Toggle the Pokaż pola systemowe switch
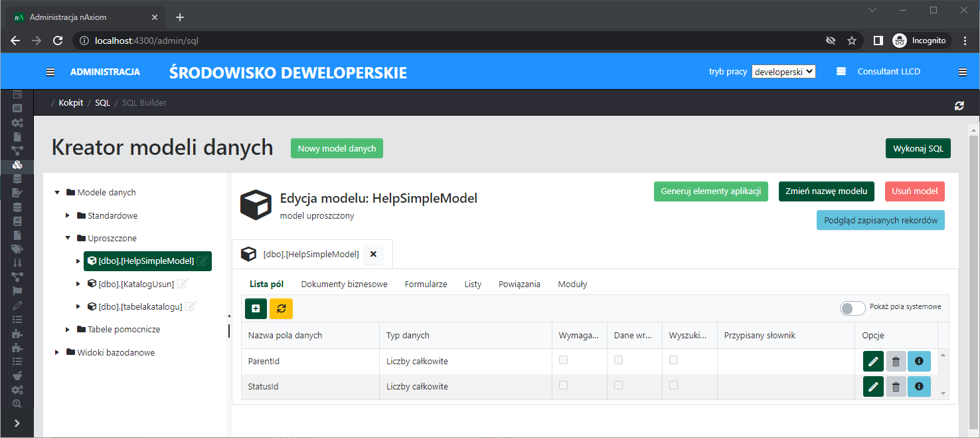This screenshot has width=980, height=438. [x=853, y=308]
